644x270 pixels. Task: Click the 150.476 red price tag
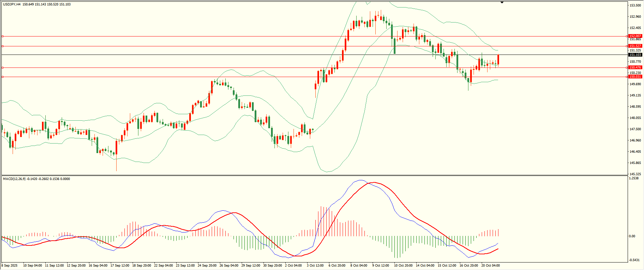[x=635, y=67]
